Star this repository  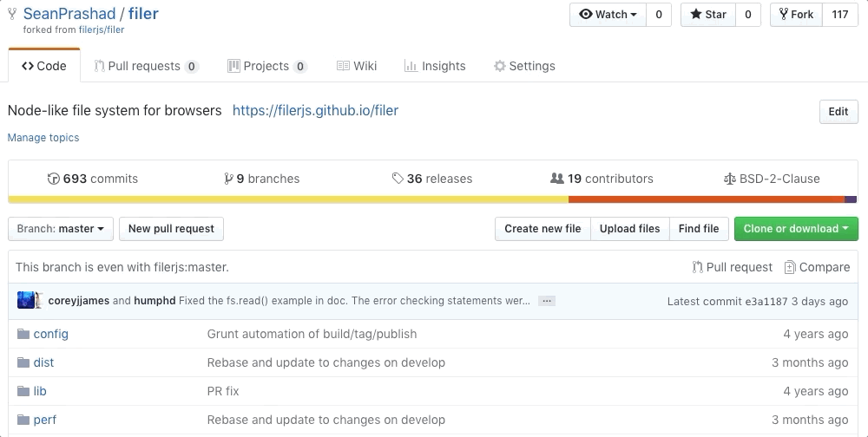click(x=708, y=15)
